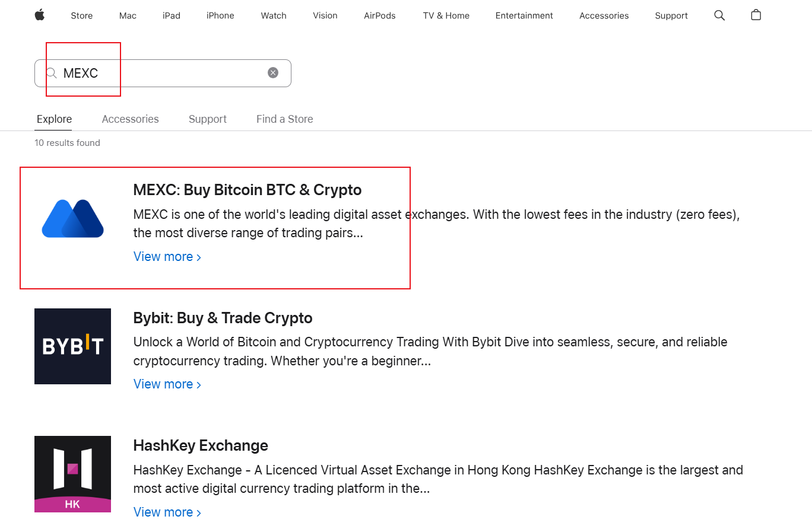Open the Find a Store tab
The width and height of the screenshot is (812, 529).
(284, 119)
